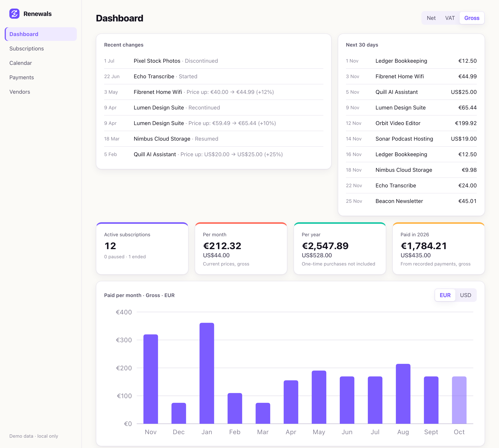Screen dimensions: 499x448
Task: Click the Renewals logo icon
Action: coord(14,14)
